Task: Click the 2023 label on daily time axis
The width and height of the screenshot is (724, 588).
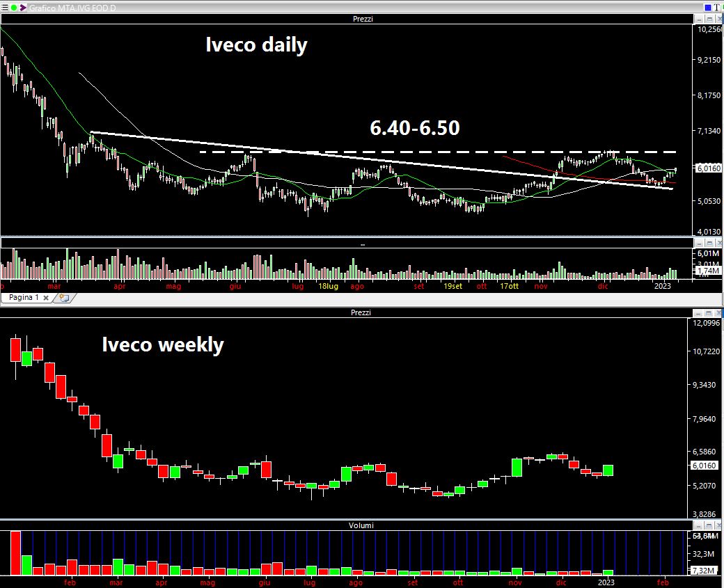Action: pyautogui.click(x=663, y=286)
